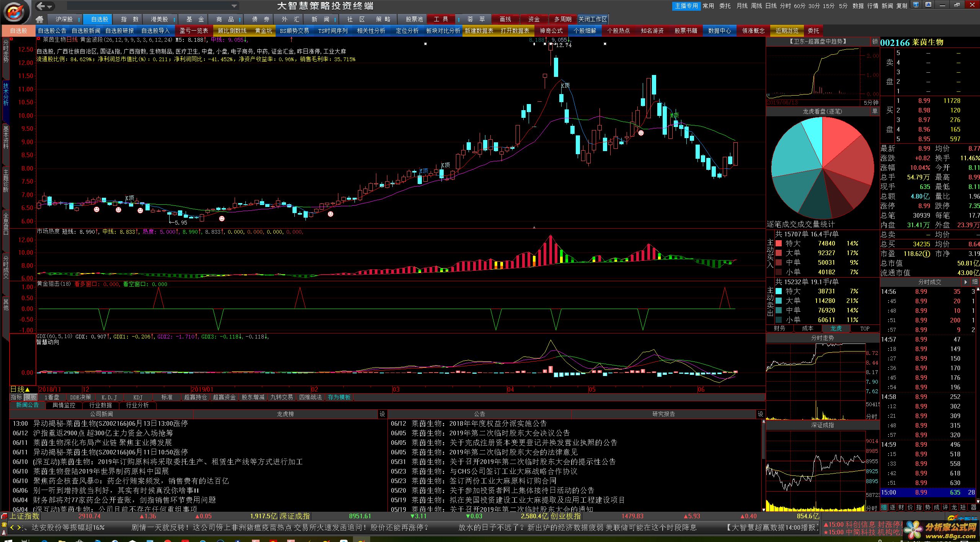
Task: Click the 器 icon in bottom-right strip
Action: click(973, 508)
